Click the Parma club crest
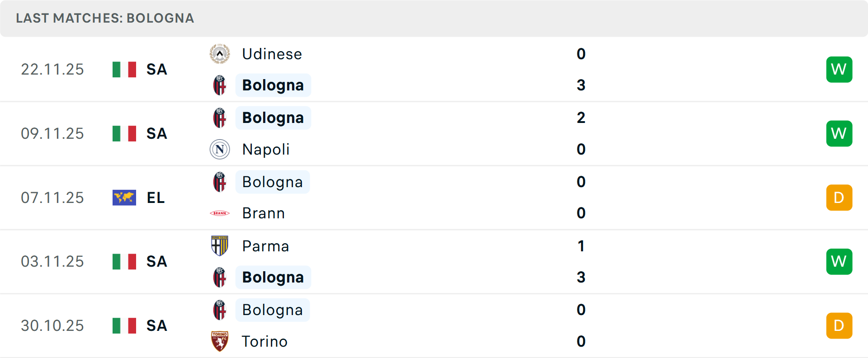Image resolution: width=868 pixels, height=358 pixels. pyautogui.click(x=220, y=246)
